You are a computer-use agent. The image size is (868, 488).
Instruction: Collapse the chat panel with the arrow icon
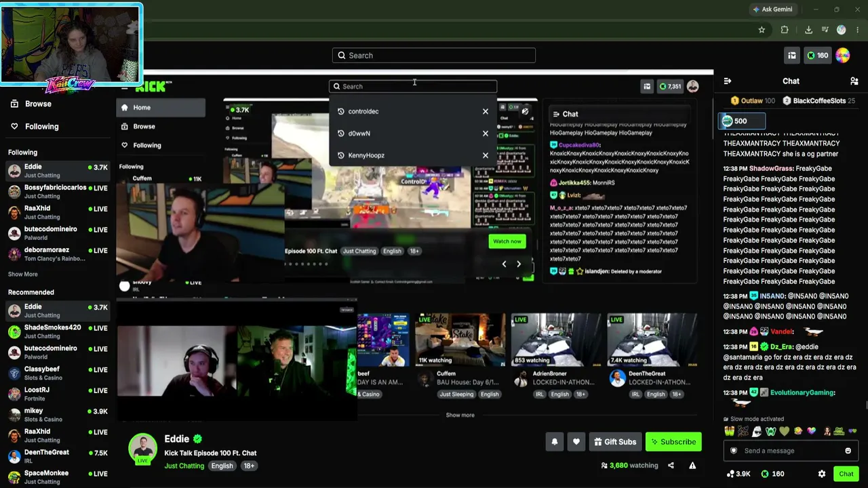[x=728, y=81]
